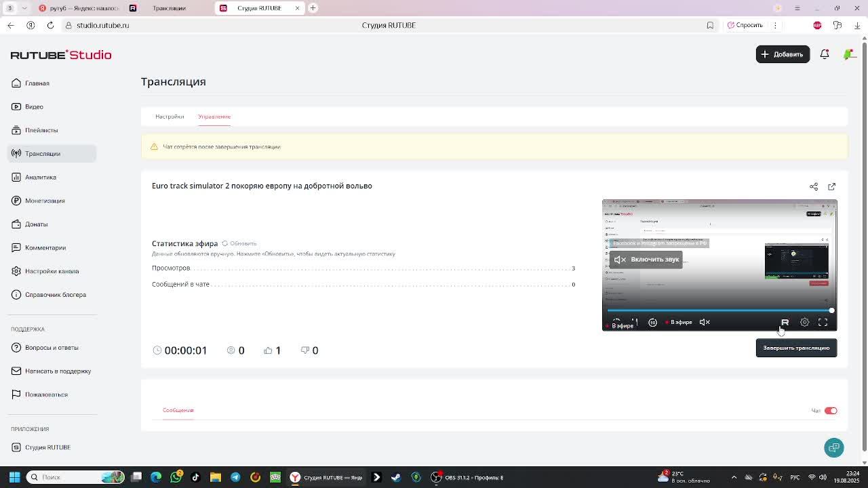This screenshot has width=868, height=488.
Task: Open the notifications bell
Action: click(x=825, y=54)
